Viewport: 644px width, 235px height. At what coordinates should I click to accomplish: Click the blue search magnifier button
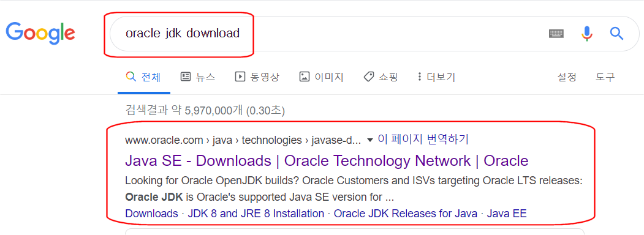pyautogui.click(x=617, y=33)
